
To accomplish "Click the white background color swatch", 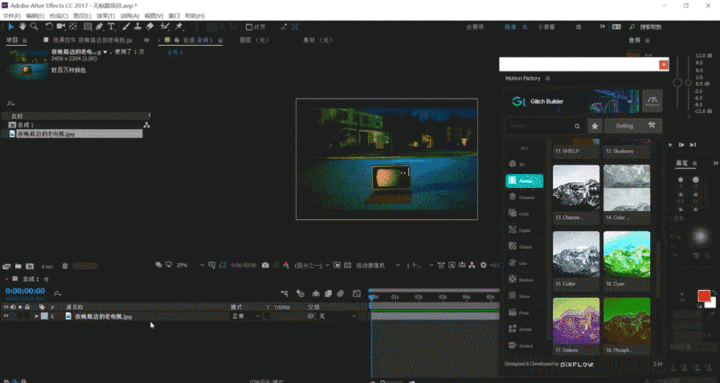I will (711, 303).
